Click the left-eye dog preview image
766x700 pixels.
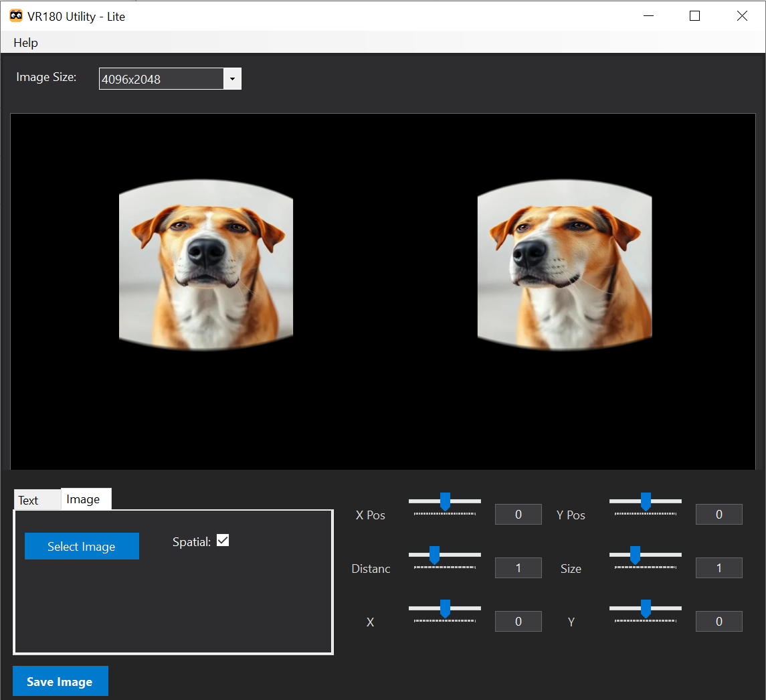tap(206, 264)
